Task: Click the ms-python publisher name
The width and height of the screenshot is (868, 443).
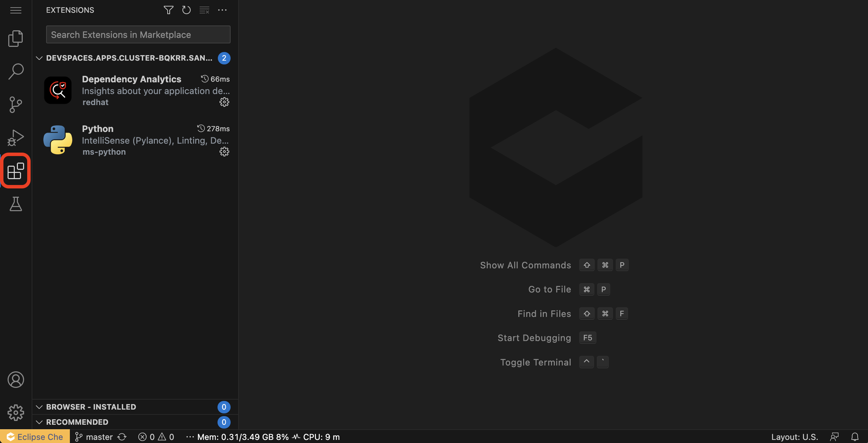Action: tap(104, 152)
